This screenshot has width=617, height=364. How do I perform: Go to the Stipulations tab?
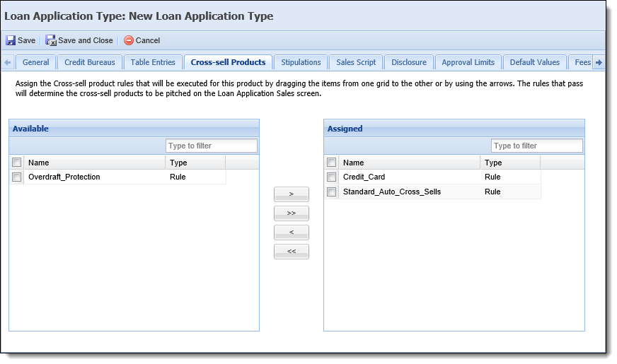(301, 62)
